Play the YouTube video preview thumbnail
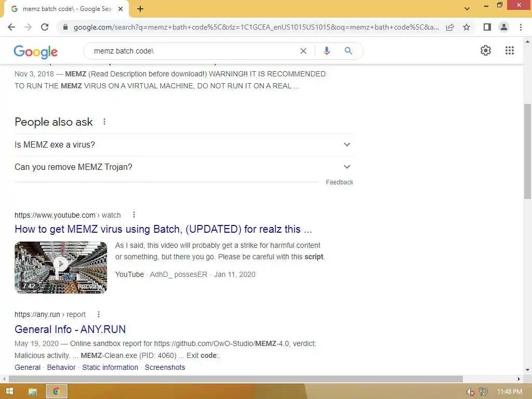532x399 pixels. (61, 268)
